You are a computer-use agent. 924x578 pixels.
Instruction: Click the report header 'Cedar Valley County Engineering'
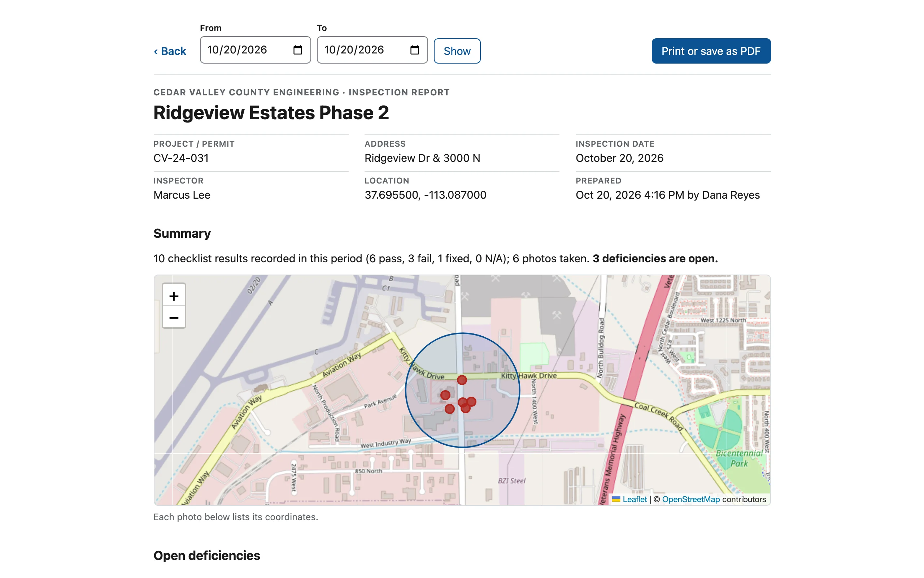click(x=246, y=92)
